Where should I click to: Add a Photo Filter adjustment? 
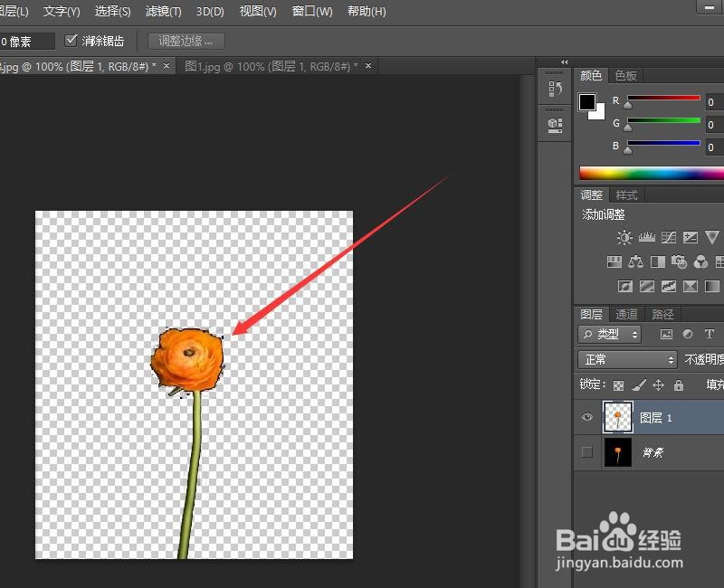680,262
